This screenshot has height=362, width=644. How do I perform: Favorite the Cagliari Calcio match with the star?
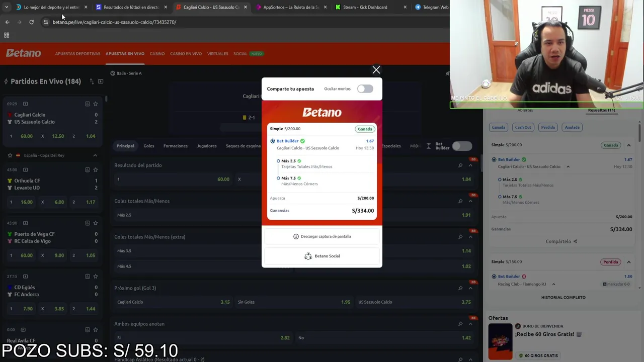tap(95, 104)
